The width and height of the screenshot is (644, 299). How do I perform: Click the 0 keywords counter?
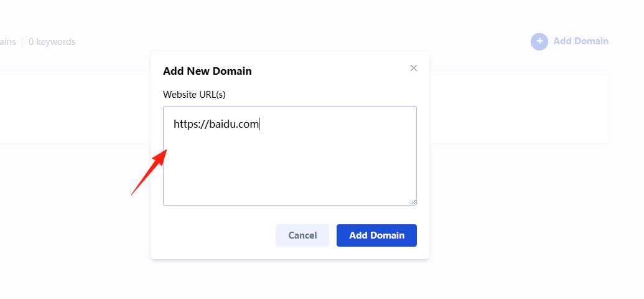52,42
